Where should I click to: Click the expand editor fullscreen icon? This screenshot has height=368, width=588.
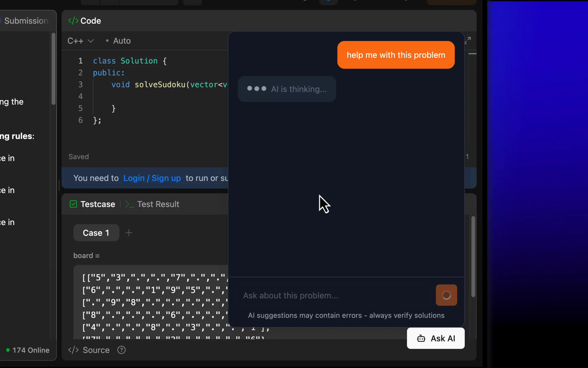click(x=468, y=41)
